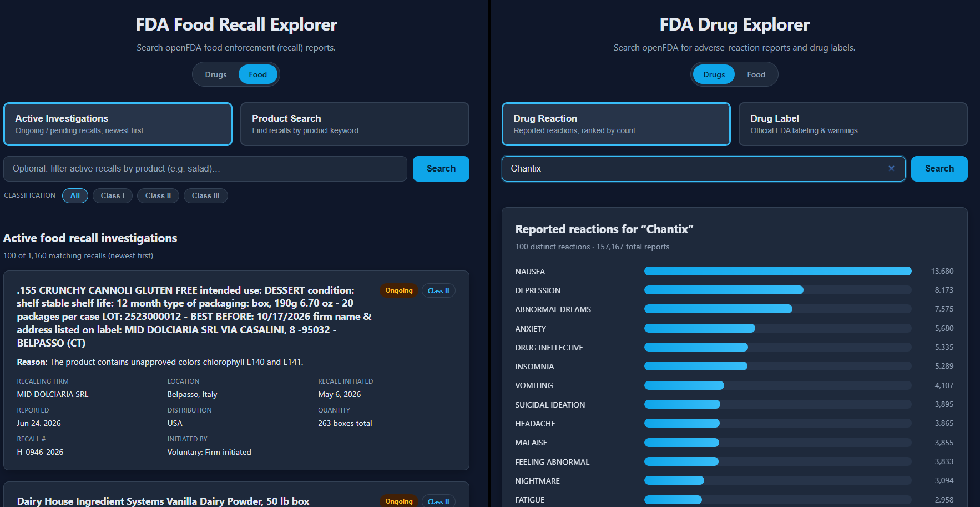Filter recalls by Class I
This screenshot has height=507, width=980.
113,195
